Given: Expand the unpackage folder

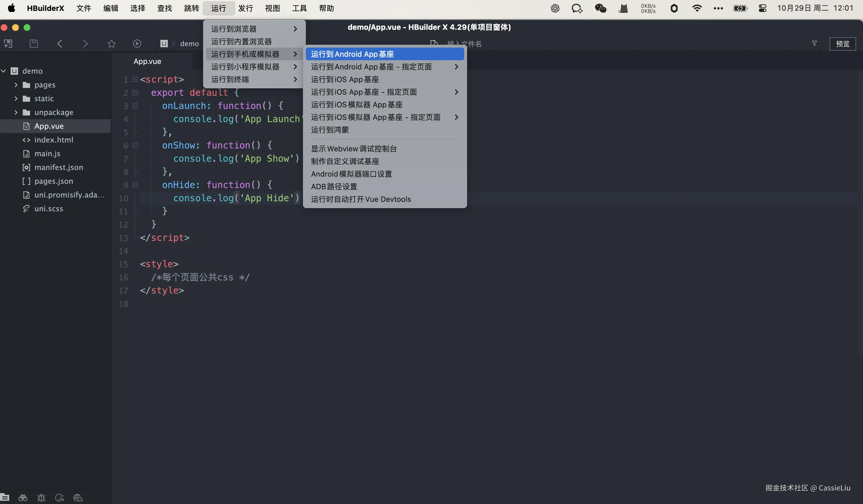Looking at the screenshot, I should click(16, 112).
